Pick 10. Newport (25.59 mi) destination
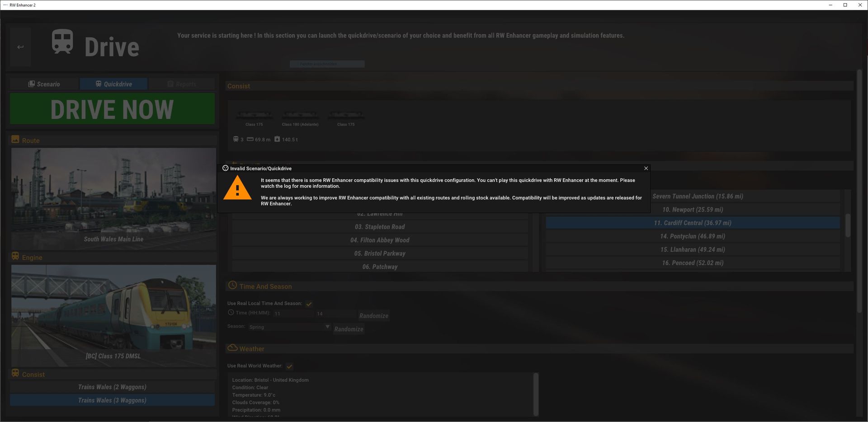 [x=693, y=210]
